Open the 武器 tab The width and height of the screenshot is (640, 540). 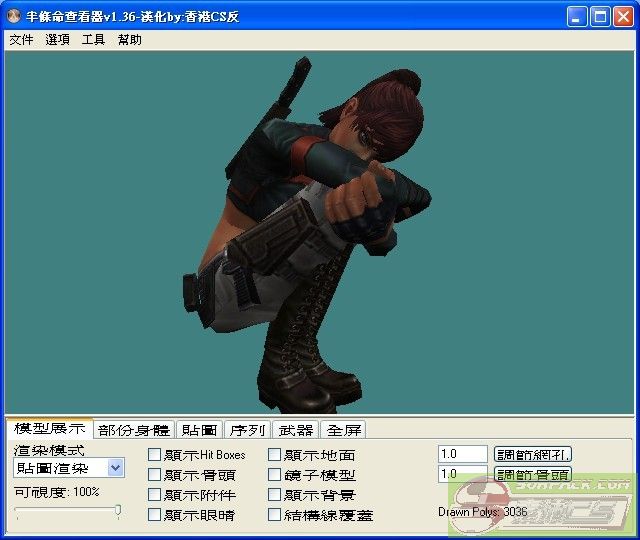(x=295, y=430)
